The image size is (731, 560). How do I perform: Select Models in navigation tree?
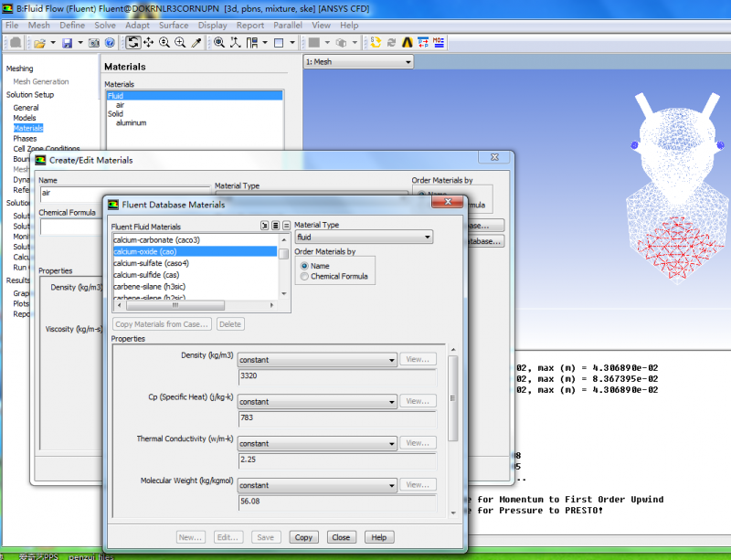25,118
